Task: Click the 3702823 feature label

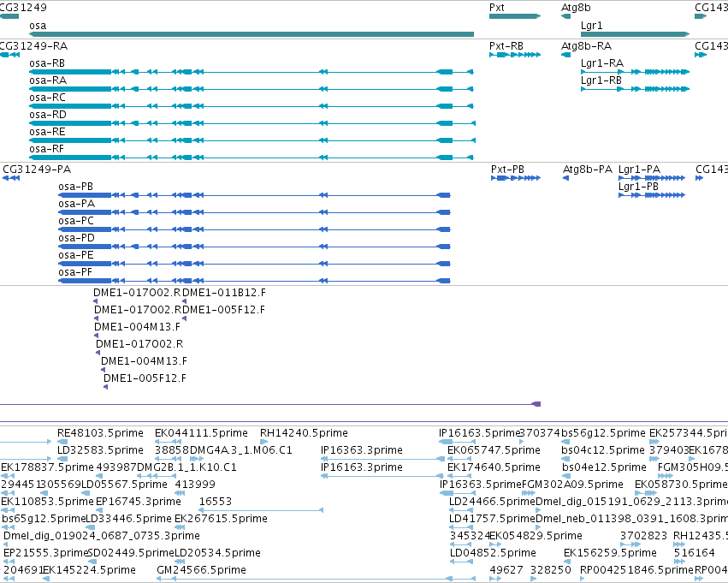Action: [644, 537]
